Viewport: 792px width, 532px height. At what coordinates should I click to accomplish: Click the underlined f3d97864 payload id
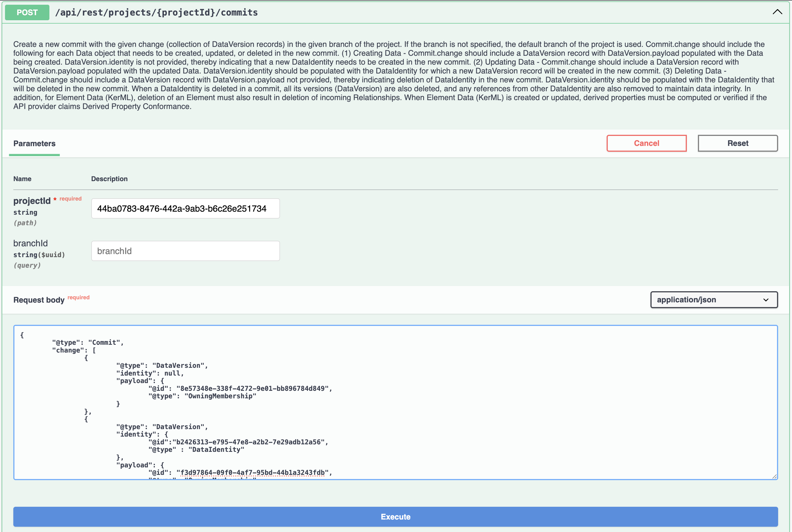click(x=253, y=472)
